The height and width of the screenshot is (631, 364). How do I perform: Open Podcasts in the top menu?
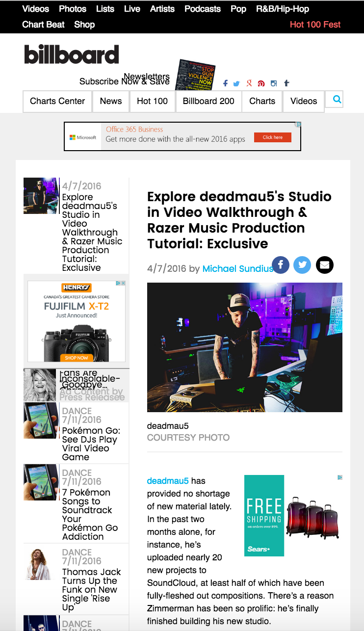[203, 9]
